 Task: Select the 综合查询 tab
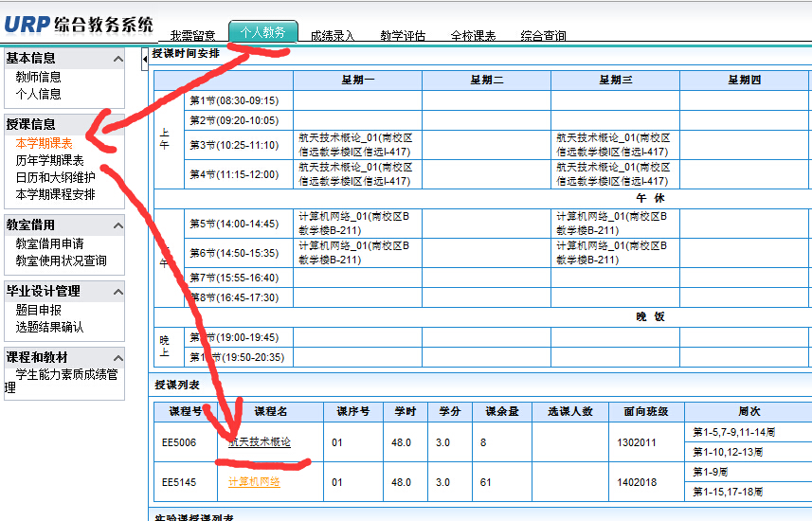(543, 36)
